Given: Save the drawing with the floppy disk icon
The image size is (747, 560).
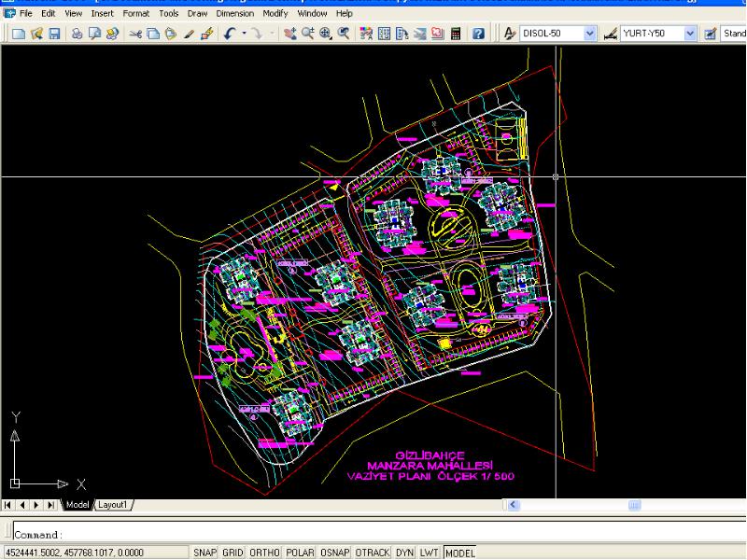Looking at the screenshot, I should 54,34.
